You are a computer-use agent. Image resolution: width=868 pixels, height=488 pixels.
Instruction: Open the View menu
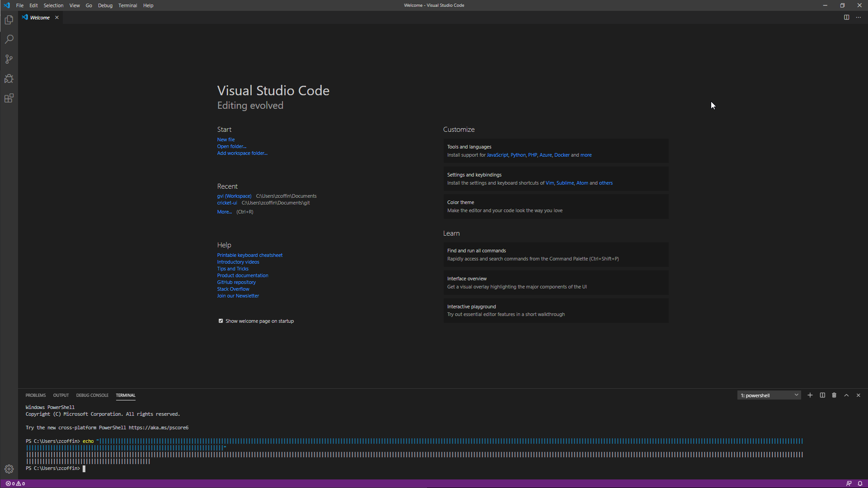[75, 5]
